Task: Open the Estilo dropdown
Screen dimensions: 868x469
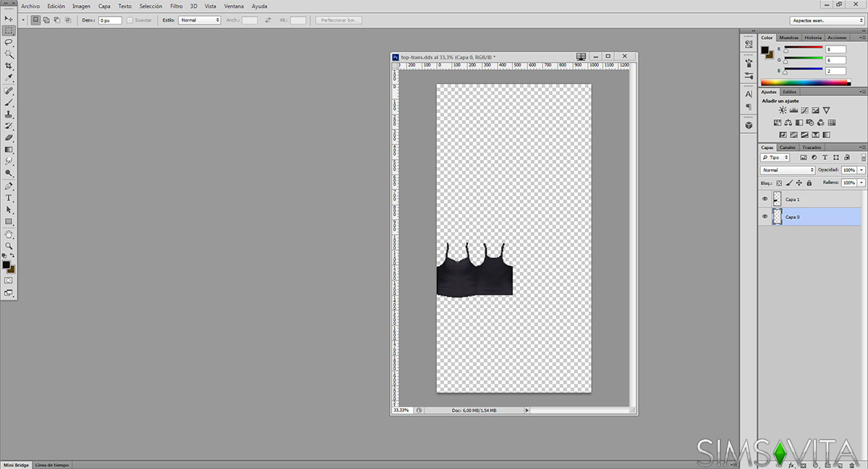Action: point(200,20)
